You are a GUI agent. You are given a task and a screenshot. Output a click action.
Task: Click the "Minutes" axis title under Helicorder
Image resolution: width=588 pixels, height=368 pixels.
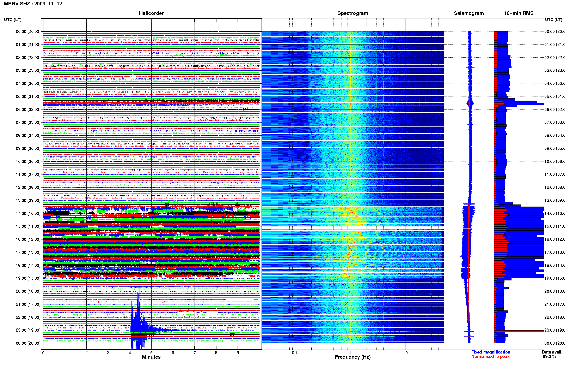(151, 357)
